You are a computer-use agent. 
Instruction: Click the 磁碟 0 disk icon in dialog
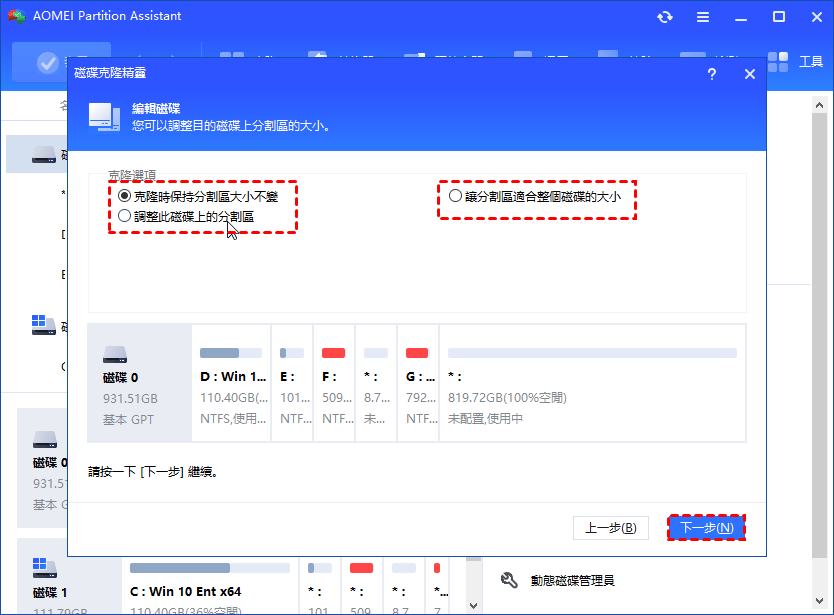(115, 354)
